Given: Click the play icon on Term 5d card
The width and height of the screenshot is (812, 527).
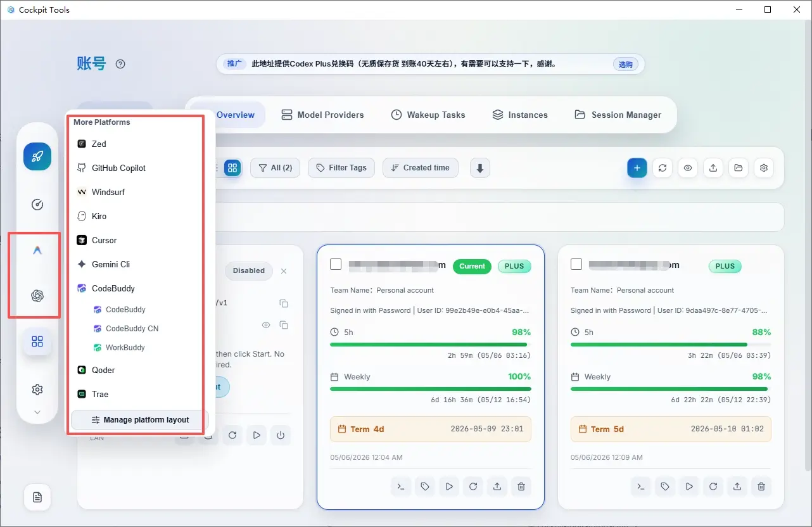Looking at the screenshot, I should pyautogui.click(x=689, y=486).
